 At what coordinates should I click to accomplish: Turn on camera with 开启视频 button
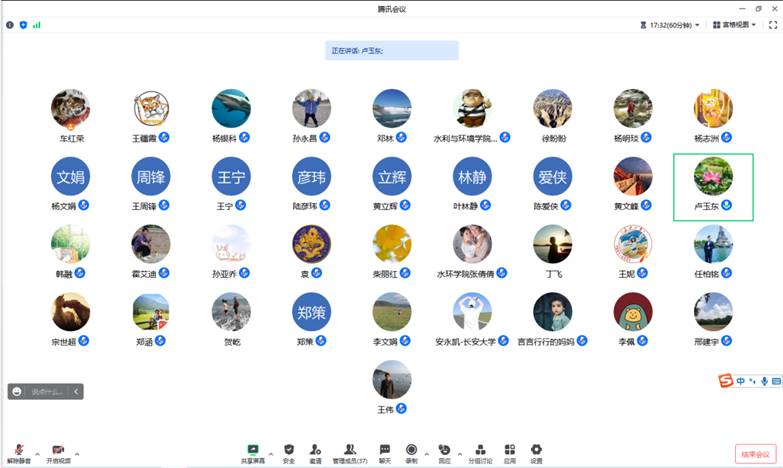[x=58, y=453]
